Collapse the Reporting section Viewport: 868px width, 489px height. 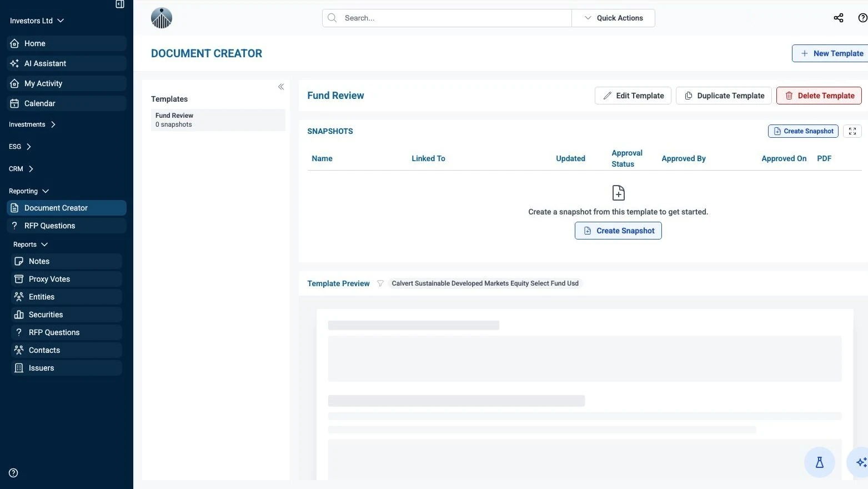point(29,191)
